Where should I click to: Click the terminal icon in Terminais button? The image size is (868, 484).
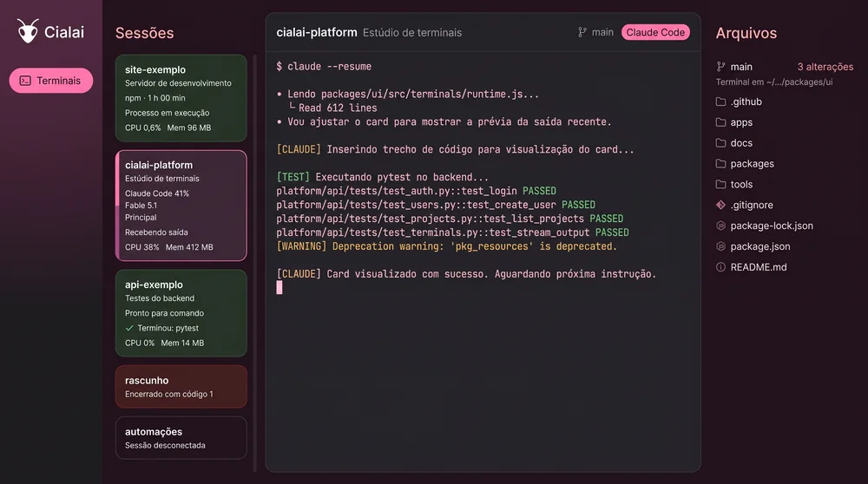[x=25, y=81]
